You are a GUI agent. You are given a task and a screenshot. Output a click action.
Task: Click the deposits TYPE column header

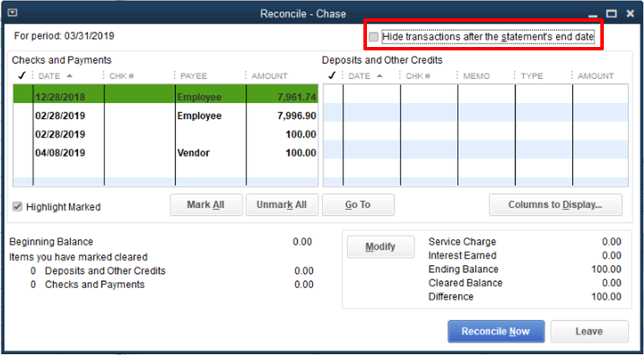532,76
